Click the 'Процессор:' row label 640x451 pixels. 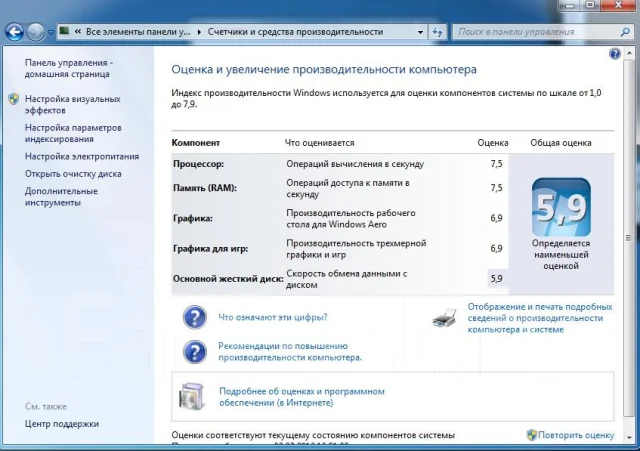(198, 164)
